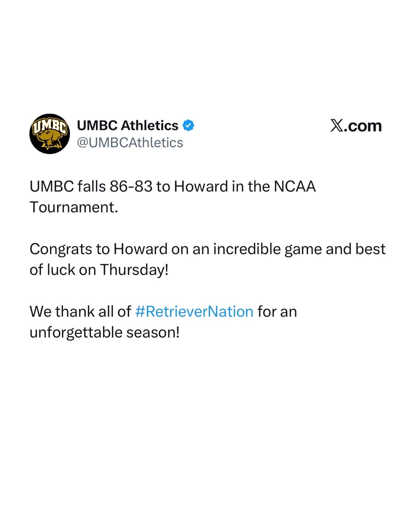Open the #RetrieverNation hashtag

(194, 312)
